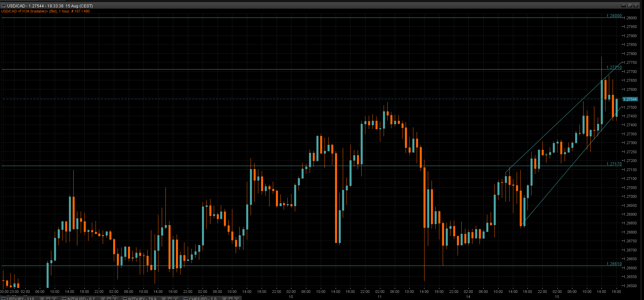The height and width of the screenshot is (300, 644).
Task: Click the 1.27800 price axis label
Action: click(630, 54)
